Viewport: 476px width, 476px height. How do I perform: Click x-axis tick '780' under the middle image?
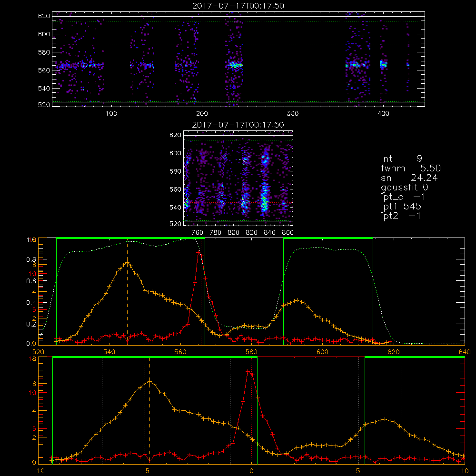coord(216,233)
